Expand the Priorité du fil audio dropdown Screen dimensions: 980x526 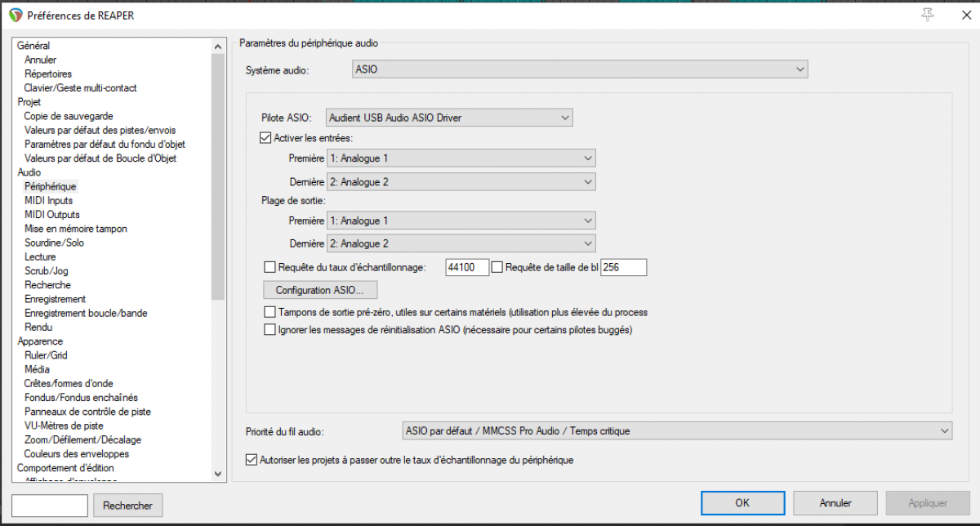pyautogui.click(x=676, y=430)
